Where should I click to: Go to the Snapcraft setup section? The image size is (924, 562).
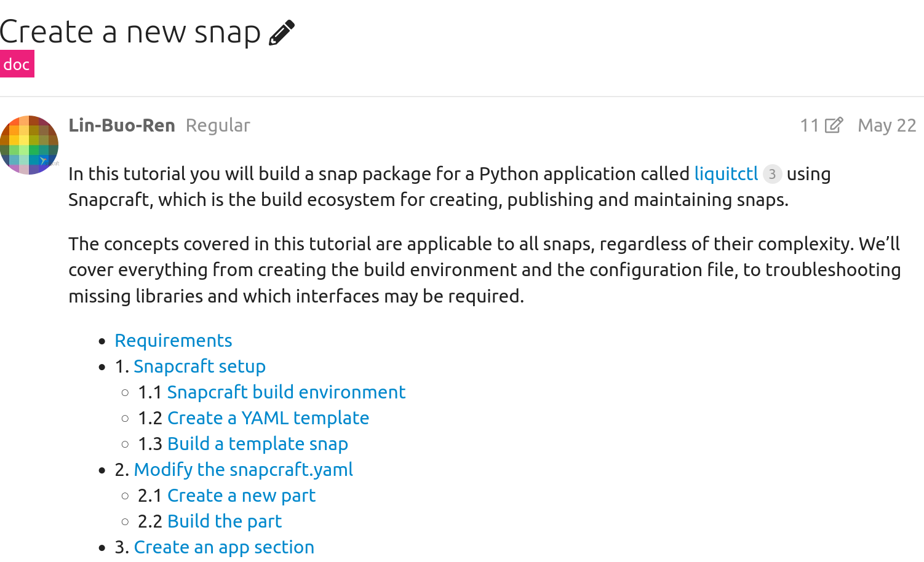coord(199,366)
